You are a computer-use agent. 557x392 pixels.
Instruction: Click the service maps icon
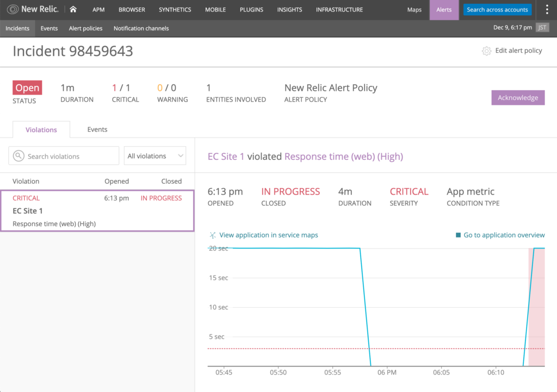[213, 235]
